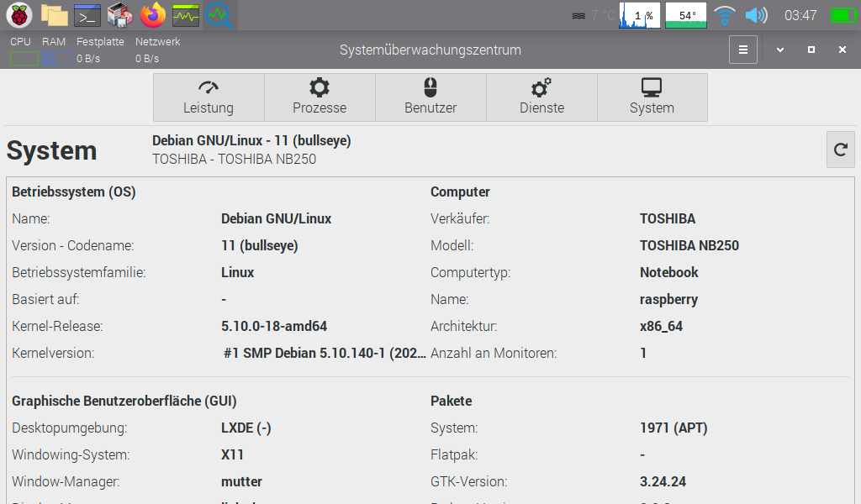
Task: Click the Netzwerk 0 B/s indicator
Action: coord(147,59)
